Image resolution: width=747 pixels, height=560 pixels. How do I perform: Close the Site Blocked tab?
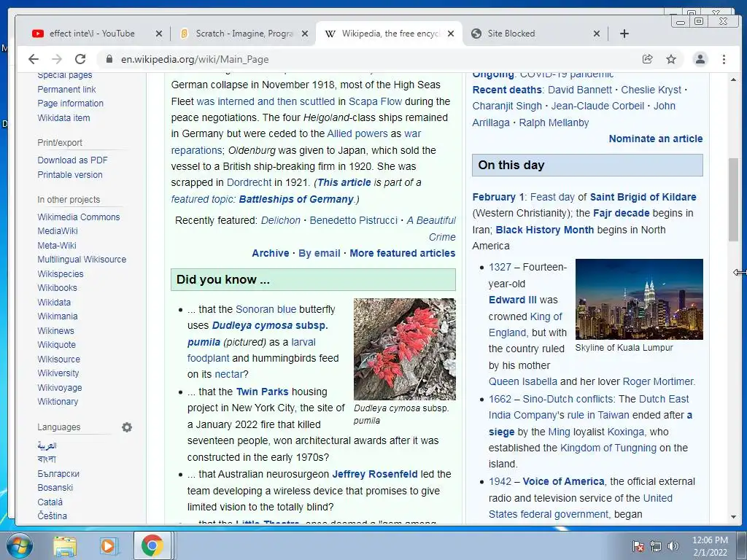click(x=597, y=34)
